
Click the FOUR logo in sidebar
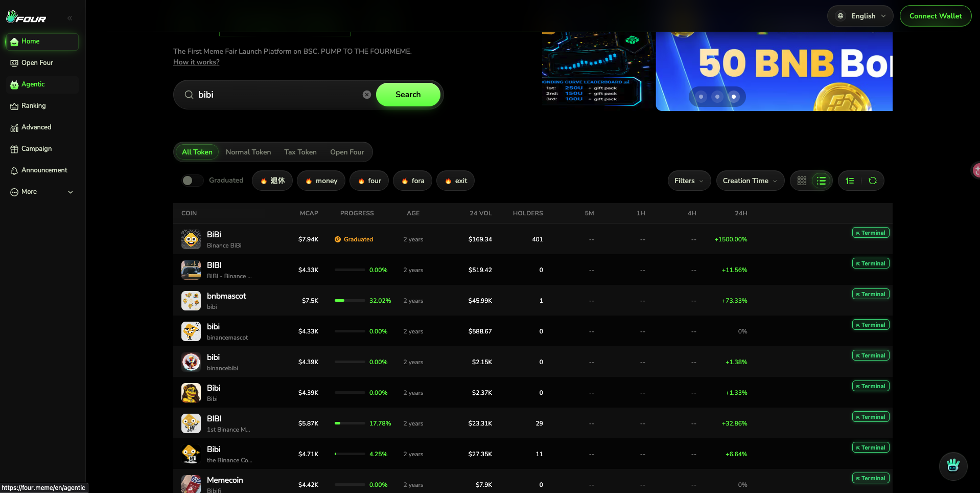26,17
